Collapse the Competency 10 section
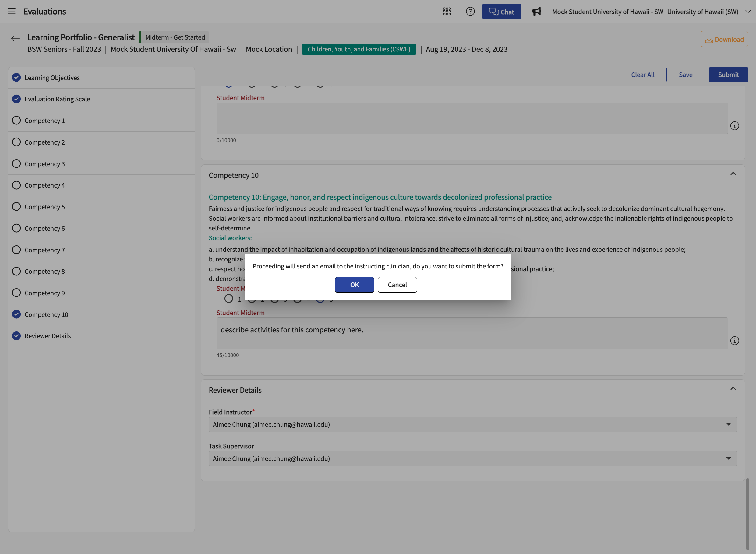This screenshot has height=554, width=756. pos(733,174)
